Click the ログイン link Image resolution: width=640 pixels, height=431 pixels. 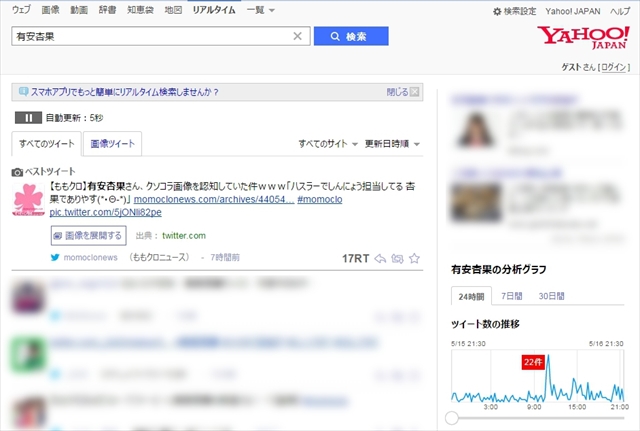614,67
